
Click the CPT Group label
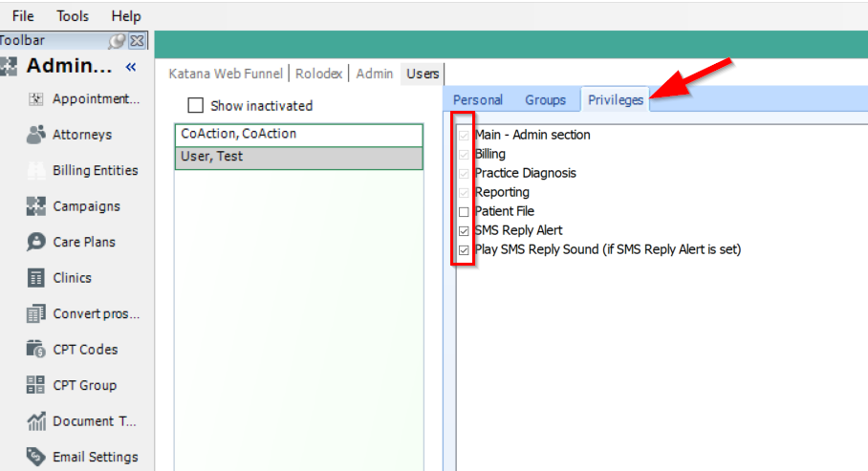pos(85,385)
